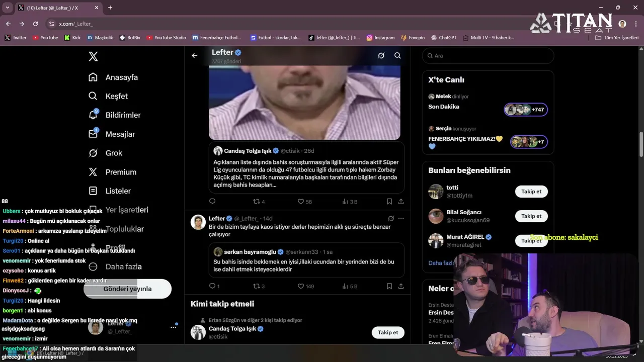This screenshot has height=362, width=644.
Task: Open tab search dropdown at top left
Action: (7, 8)
